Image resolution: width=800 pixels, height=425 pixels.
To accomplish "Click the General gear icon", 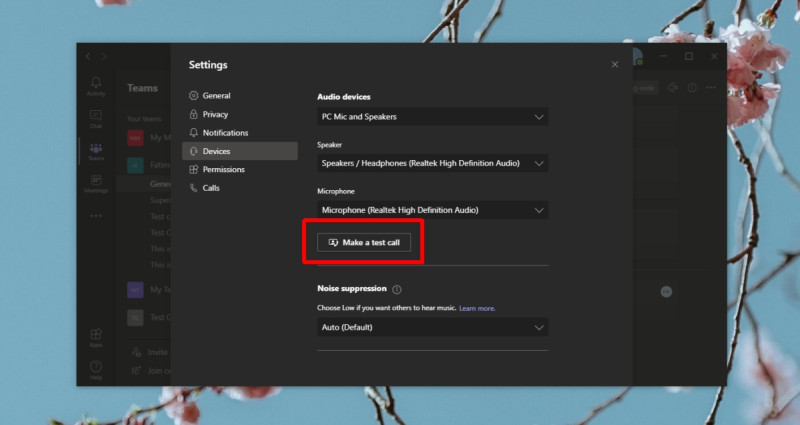I will (x=193, y=95).
